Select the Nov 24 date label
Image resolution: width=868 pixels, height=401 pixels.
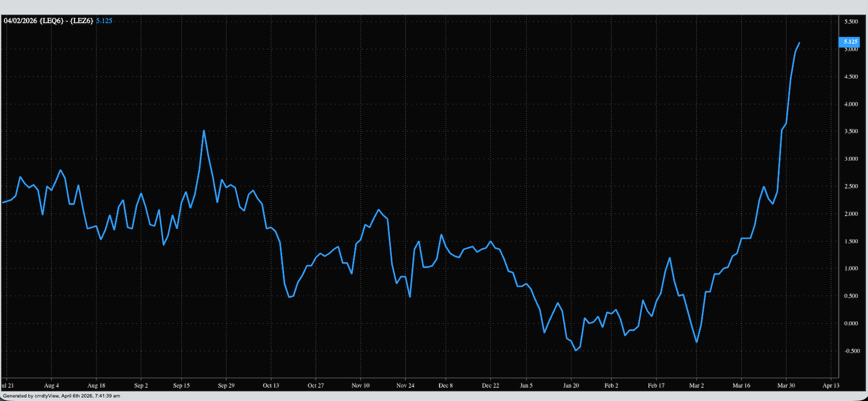coord(405,385)
